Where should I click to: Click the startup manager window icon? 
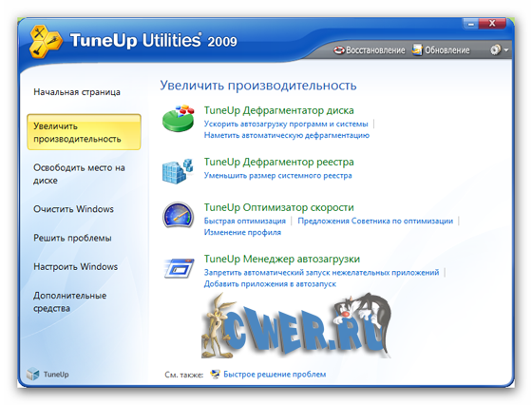click(179, 268)
